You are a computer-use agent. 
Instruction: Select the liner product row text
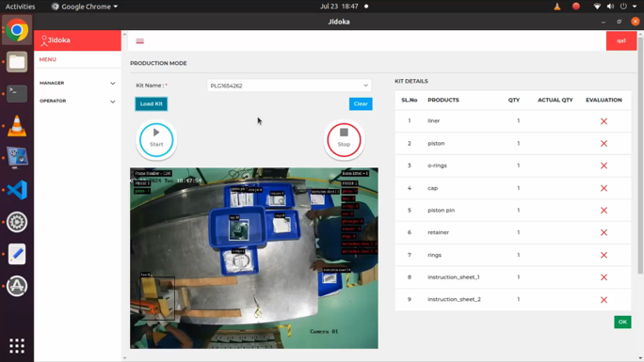(434, 121)
